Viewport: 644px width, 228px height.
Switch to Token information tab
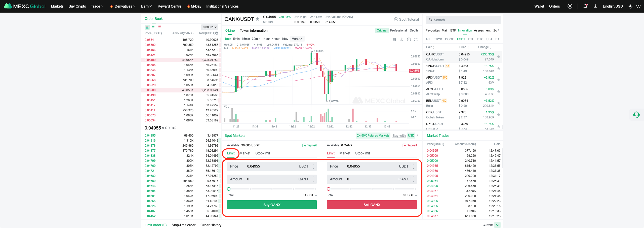click(x=254, y=30)
